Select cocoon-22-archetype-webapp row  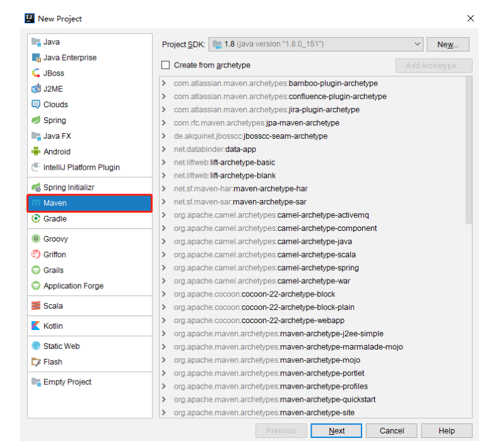point(312,321)
